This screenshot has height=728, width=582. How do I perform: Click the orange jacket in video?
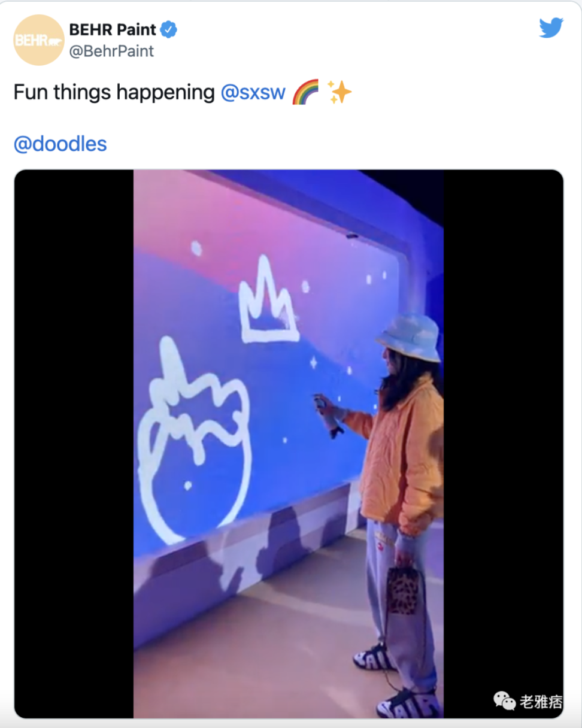(401, 455)
